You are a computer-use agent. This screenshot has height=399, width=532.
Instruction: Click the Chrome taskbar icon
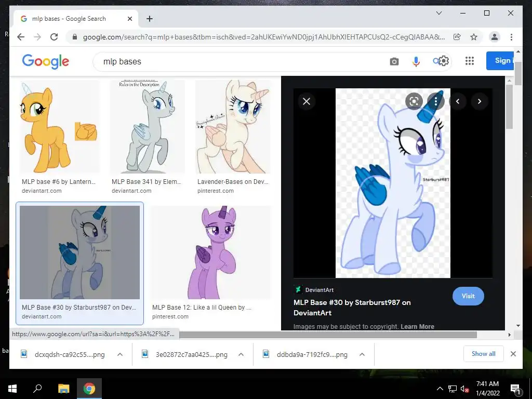click(x=89, y=389)
